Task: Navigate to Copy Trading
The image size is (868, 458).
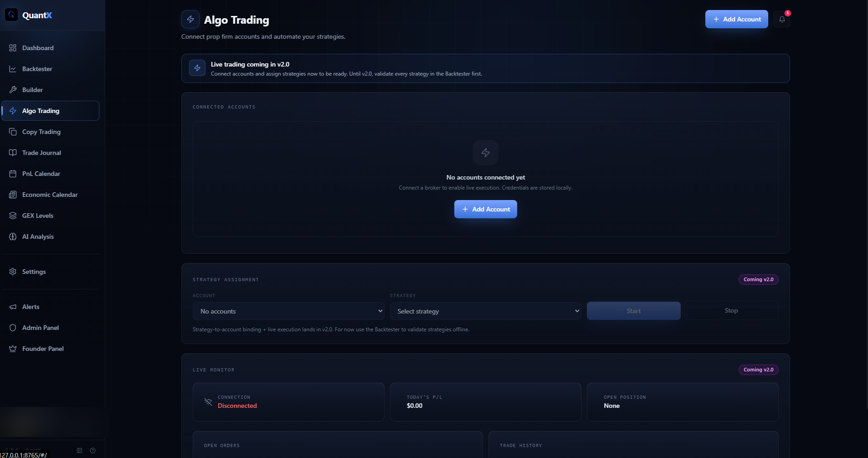Action: pyautogui.click(x=51, y=132)
